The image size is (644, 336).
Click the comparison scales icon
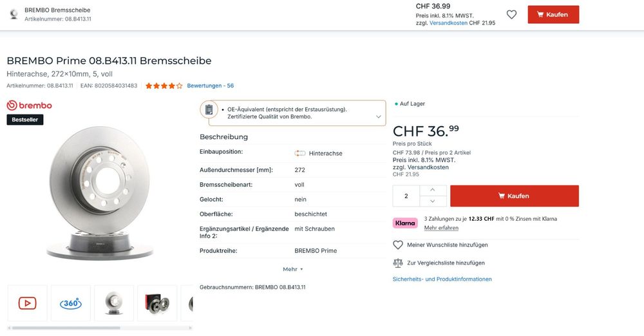point(398,263)
